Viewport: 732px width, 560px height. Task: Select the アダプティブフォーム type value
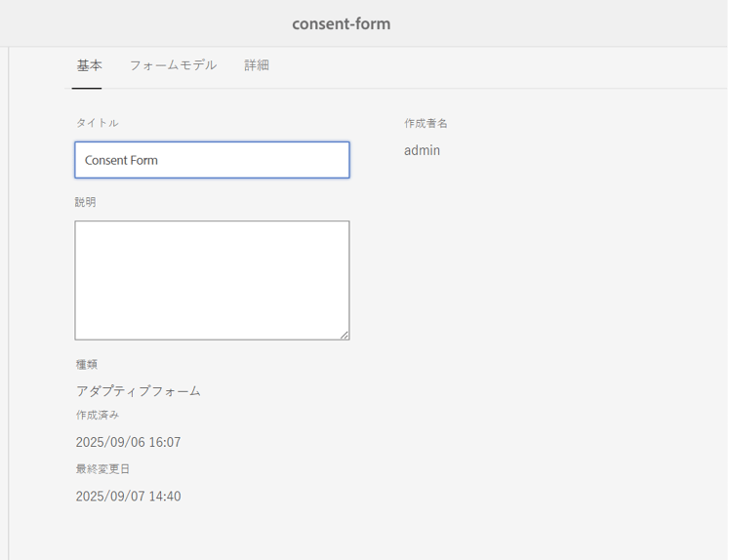(138, 391)
